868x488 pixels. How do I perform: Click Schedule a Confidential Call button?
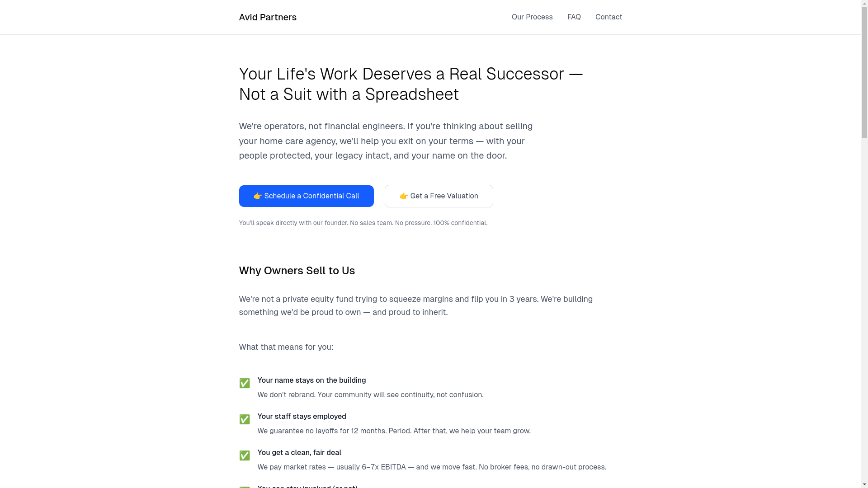click(x=306, y=196)
